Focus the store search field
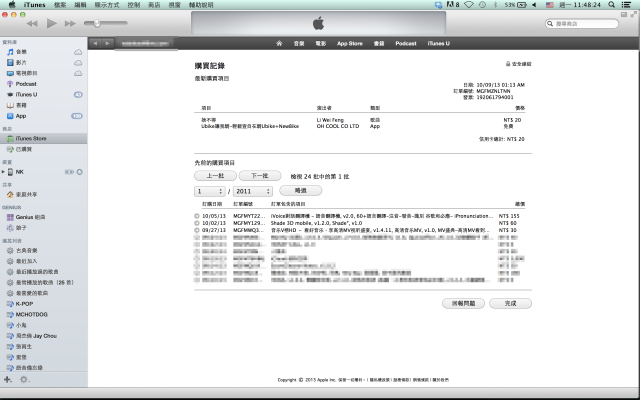The height and width of the screenshot is (400, 640). pos(582,24)
